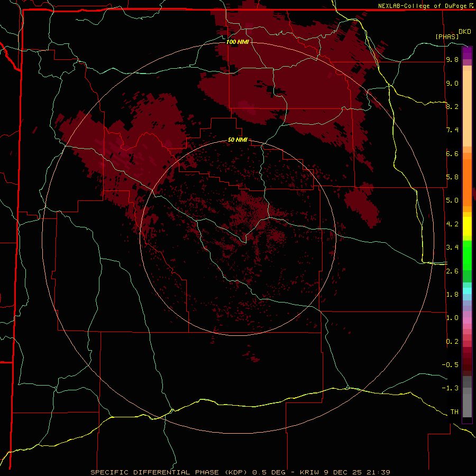Click the light peach color bar segment
The image size is (476, 476).
[x=467, y=108]
